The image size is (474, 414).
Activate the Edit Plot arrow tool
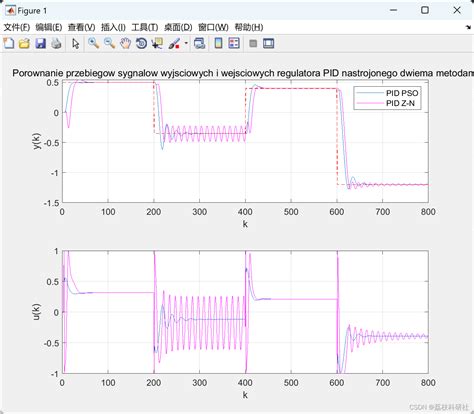76,44
